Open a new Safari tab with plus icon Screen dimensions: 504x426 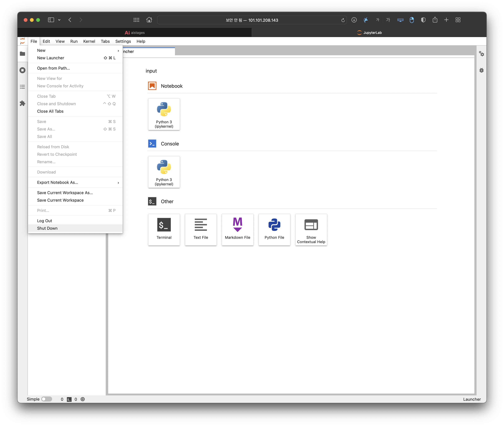[446, 20]
